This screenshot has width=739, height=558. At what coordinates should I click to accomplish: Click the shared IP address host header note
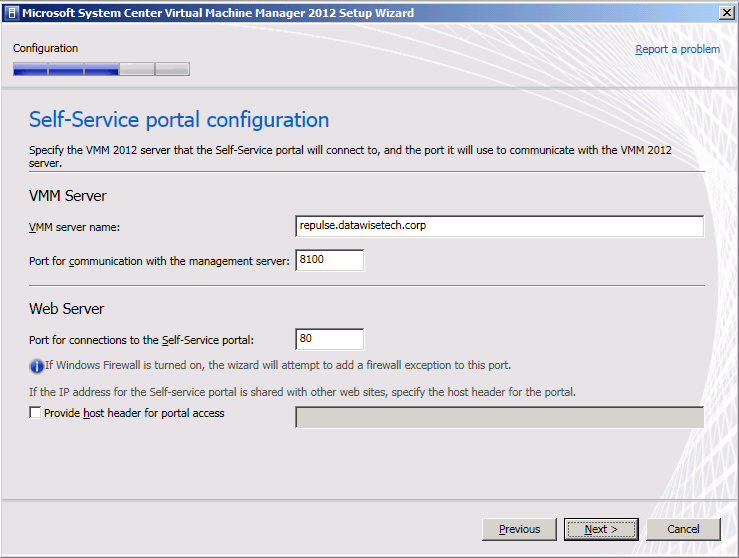pos(302,392)
